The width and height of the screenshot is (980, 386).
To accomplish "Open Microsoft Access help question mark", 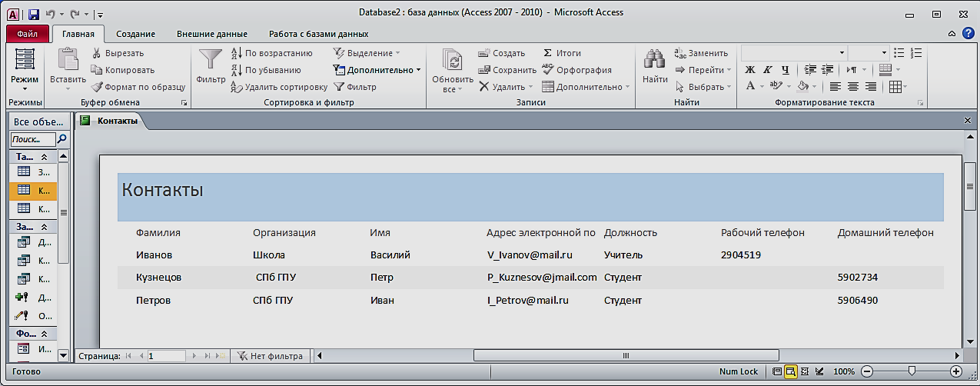I will pyautogui.click(x=968, y=33).
